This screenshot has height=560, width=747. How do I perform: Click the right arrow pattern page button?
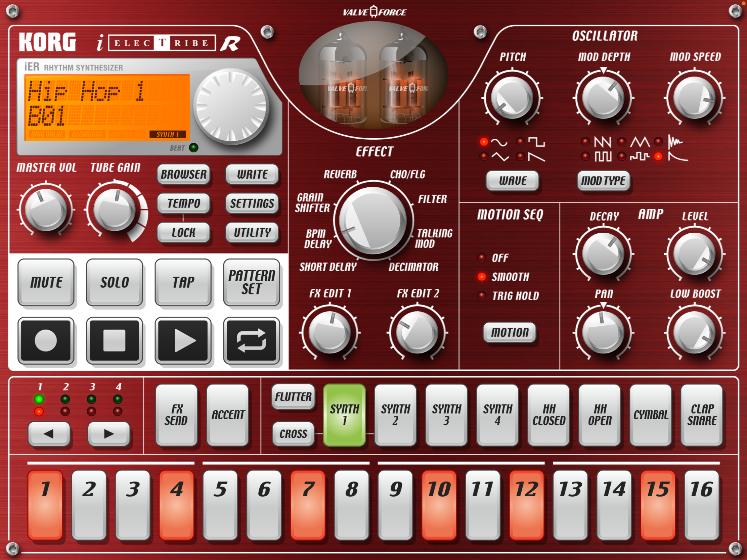coord(109,434)
